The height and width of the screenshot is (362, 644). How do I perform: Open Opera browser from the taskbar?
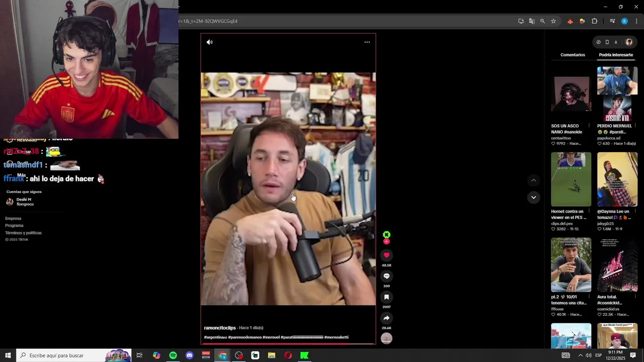click(x=288, y=355)
